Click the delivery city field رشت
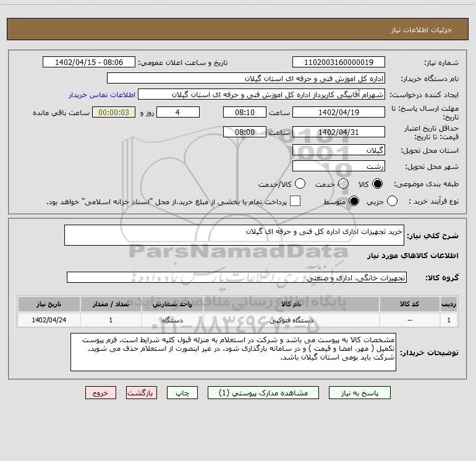This screenshot has height=461, width=476. point(339,166)
